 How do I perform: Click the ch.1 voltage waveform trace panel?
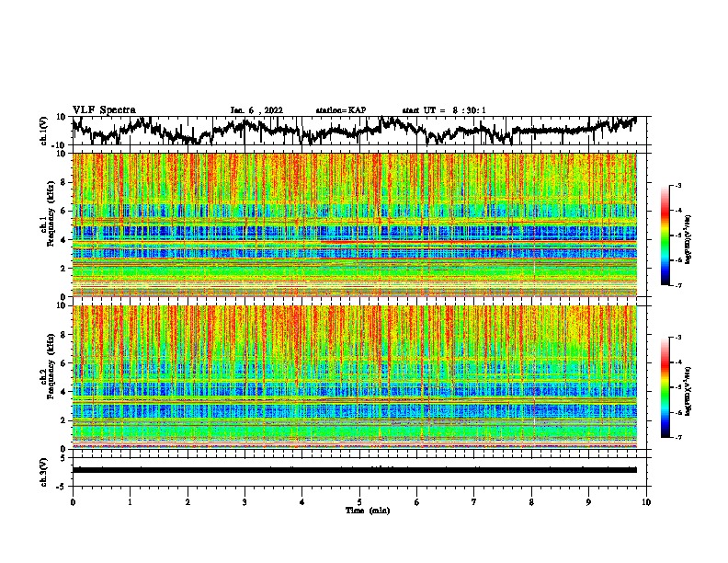click(x=361, y=131)
